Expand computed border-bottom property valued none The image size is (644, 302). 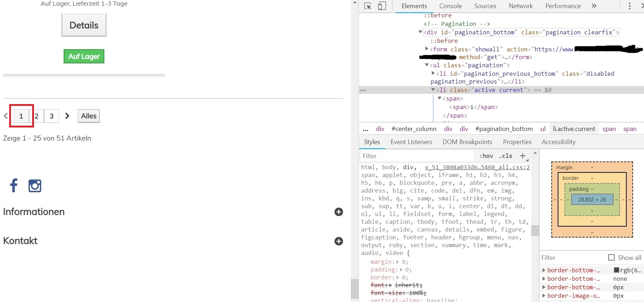[x=544, y=279]
